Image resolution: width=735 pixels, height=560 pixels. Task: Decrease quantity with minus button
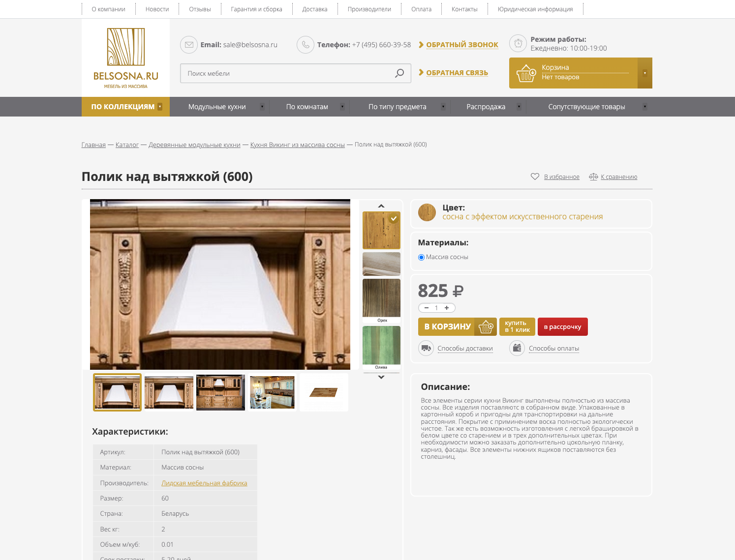[427, 308]
